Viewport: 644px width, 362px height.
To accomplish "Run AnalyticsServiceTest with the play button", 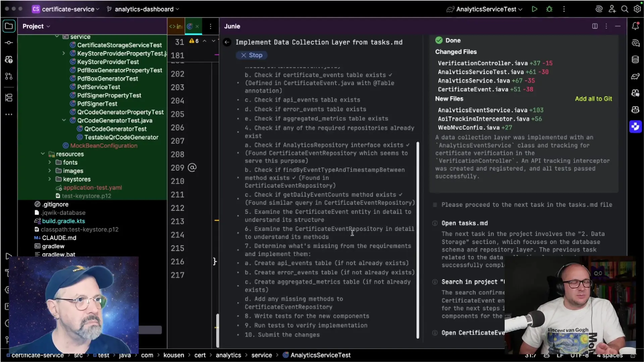I will pos(534,9).
